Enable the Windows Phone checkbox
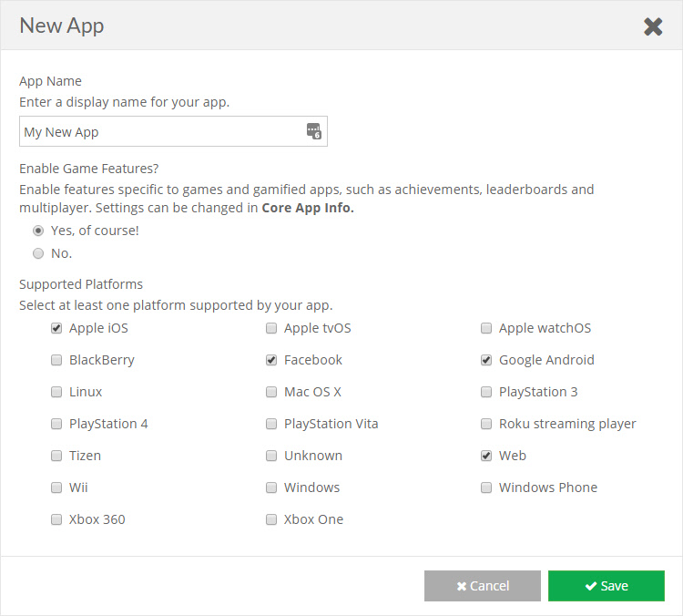683x616 pixels. pyautogui.click(x=486, y=488)
